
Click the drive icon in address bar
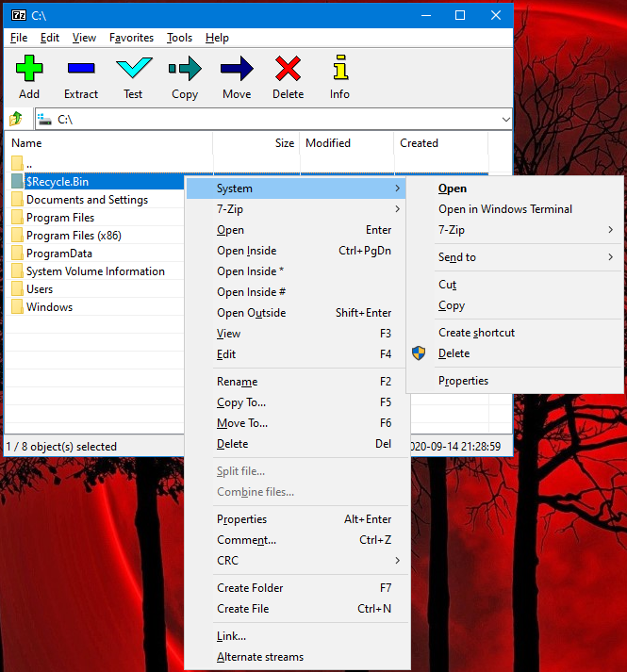[44, 119]
